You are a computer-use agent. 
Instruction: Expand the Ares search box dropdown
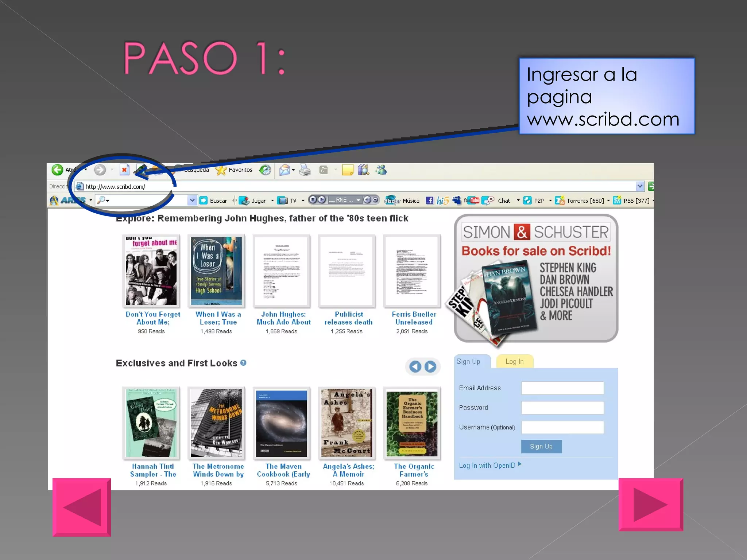click(192, 200)
